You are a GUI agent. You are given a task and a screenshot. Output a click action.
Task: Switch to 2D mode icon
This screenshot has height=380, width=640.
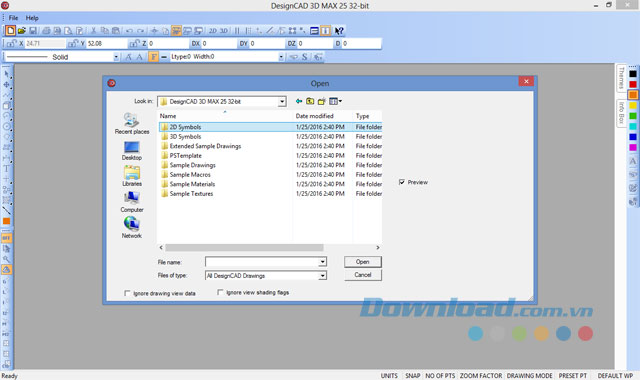click(x=213, y=31)
